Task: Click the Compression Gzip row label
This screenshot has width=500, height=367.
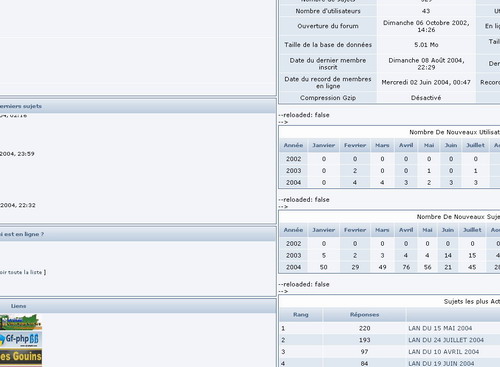Action: tap(328, 98)
